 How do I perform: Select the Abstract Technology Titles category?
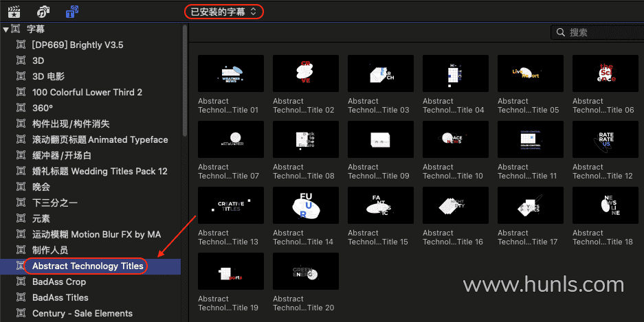[x=90, y=266]
